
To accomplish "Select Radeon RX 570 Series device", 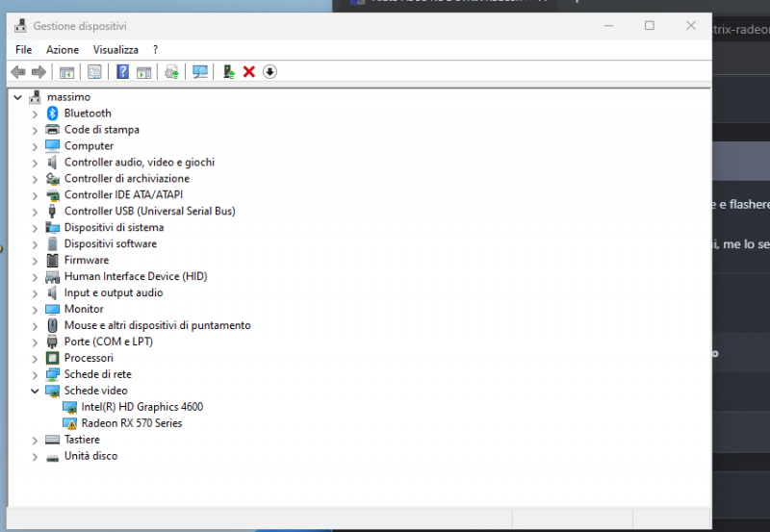I will (132, 423).
